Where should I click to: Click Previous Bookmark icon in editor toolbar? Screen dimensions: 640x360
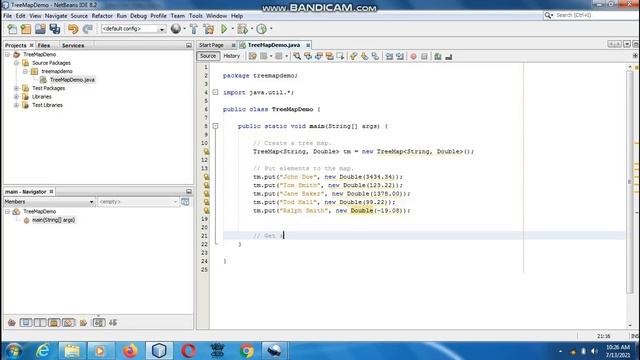353,56
